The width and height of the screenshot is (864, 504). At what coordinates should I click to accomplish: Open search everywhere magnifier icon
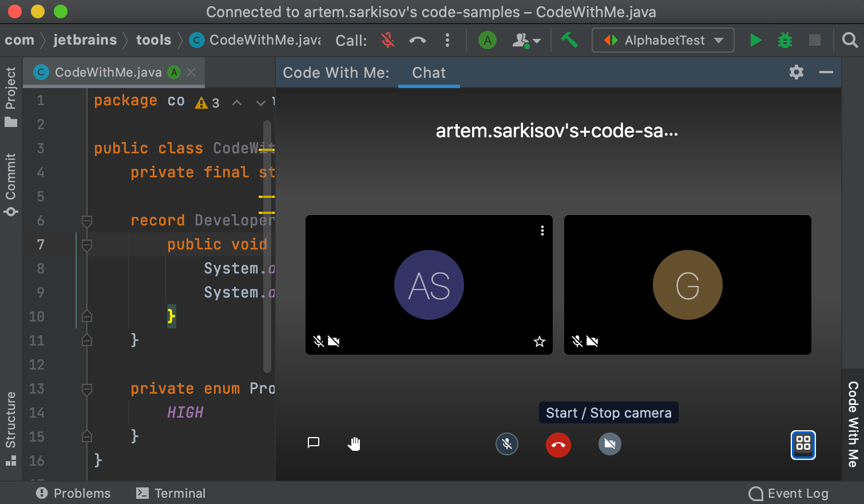[850, 40]
